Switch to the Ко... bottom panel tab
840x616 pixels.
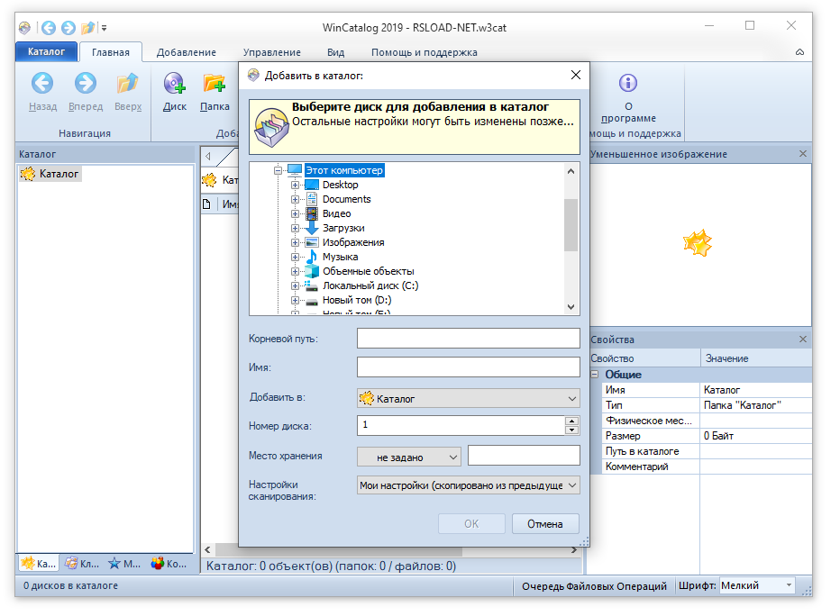click(x=169, y=563)
